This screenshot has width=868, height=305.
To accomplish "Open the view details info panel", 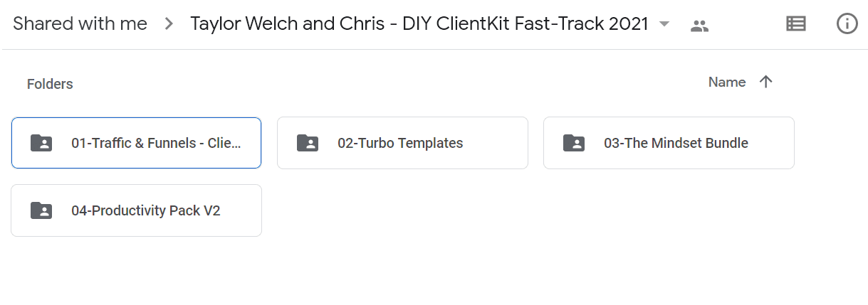I will click(847, 24).
